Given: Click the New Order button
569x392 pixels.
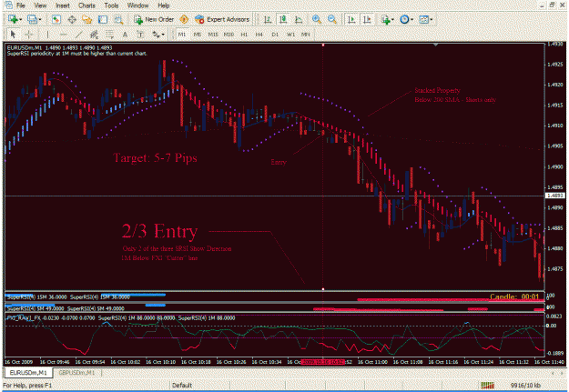Looking at the screenshot, I should pyautogui.click(x=154, y=20).
